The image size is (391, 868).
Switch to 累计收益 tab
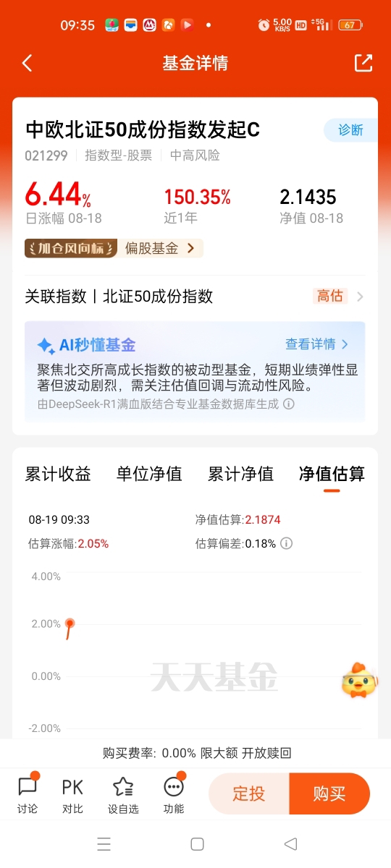click(x=58, y=475)
